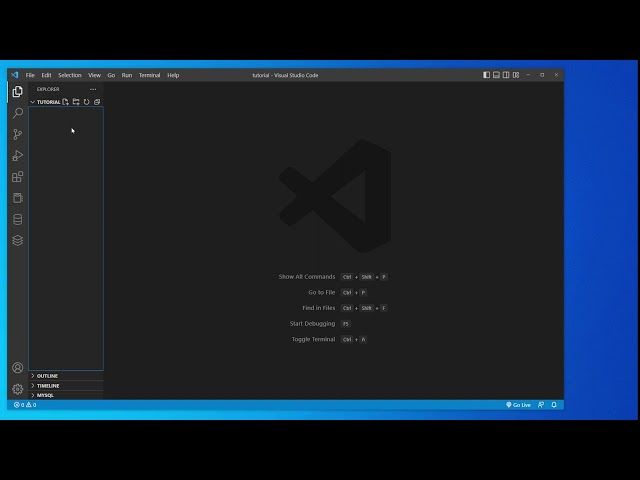Viewport: 640px width, 480px height.
Task: Open the Accounts menu icon
Action: [18, 368]
